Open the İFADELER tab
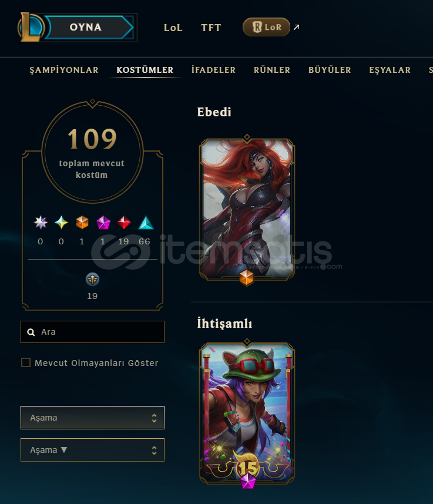The image size is (433, 504). coord(213,70)
